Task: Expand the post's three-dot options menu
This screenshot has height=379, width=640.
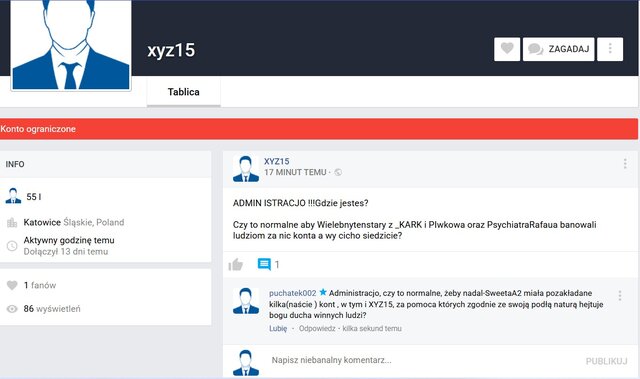Action: tap(625, 164)
